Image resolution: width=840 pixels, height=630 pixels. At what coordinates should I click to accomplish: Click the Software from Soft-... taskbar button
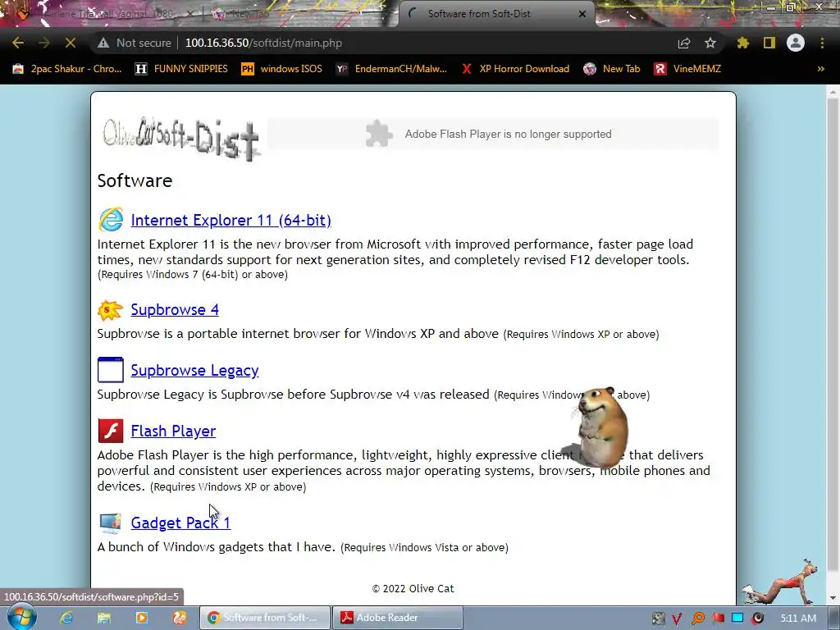(x=265, y=618)
